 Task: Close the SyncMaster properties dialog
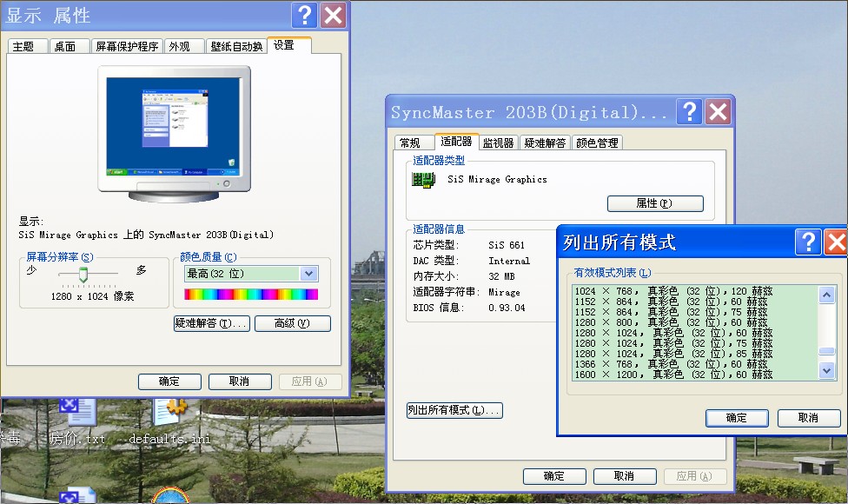718,112
